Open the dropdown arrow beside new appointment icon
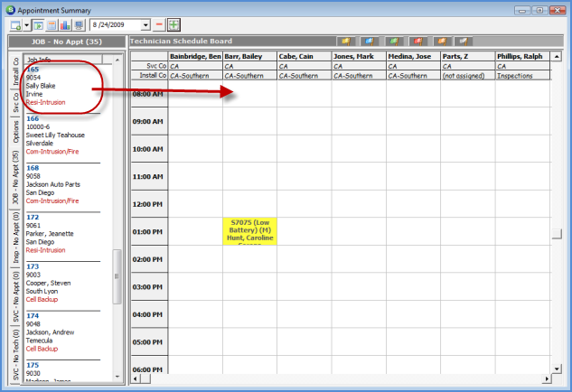 (26, 25)
